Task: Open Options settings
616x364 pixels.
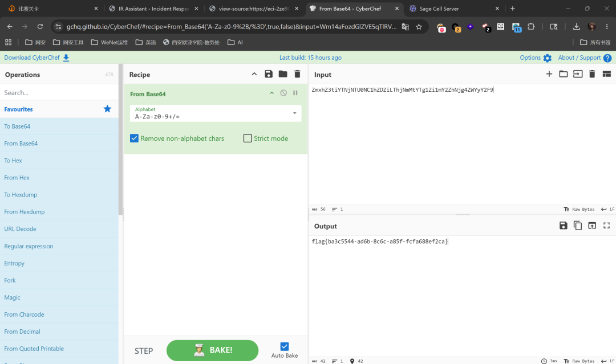Action: (536, 58)
